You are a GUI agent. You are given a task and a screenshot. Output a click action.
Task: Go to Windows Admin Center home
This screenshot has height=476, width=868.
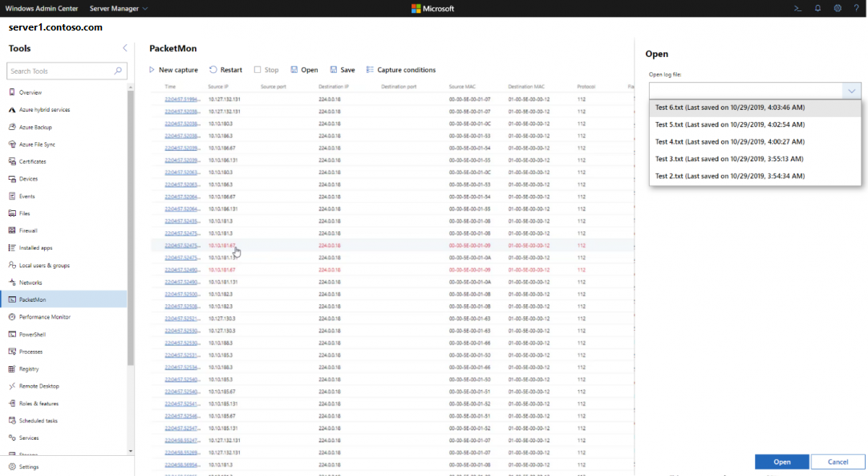42,8
